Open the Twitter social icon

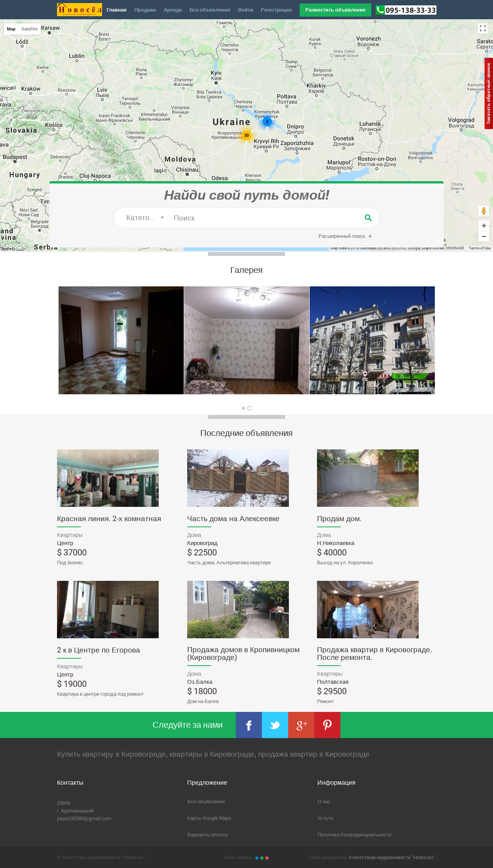point(275,725)
